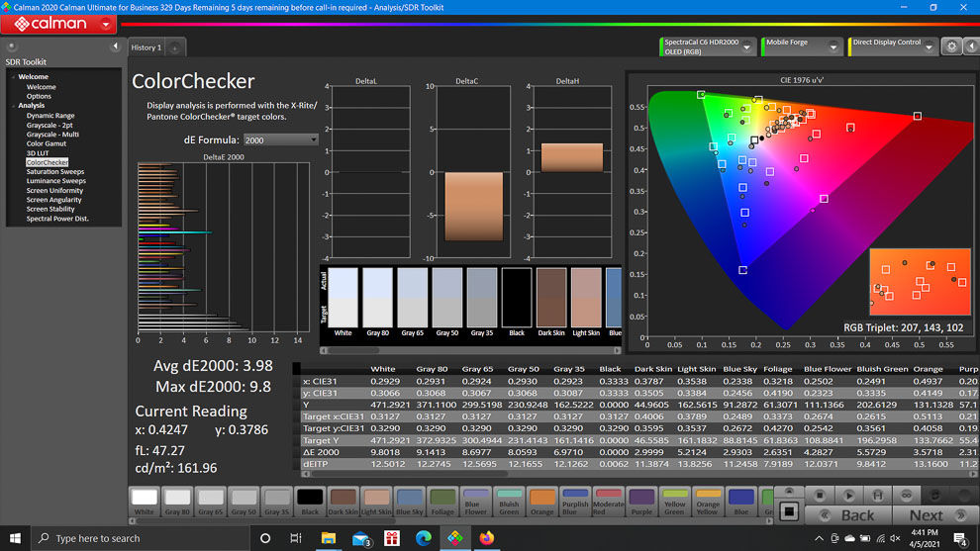Select the Gray 80 patch in the bottom strip
Viewport: 980px width, 551px height.
177,502
